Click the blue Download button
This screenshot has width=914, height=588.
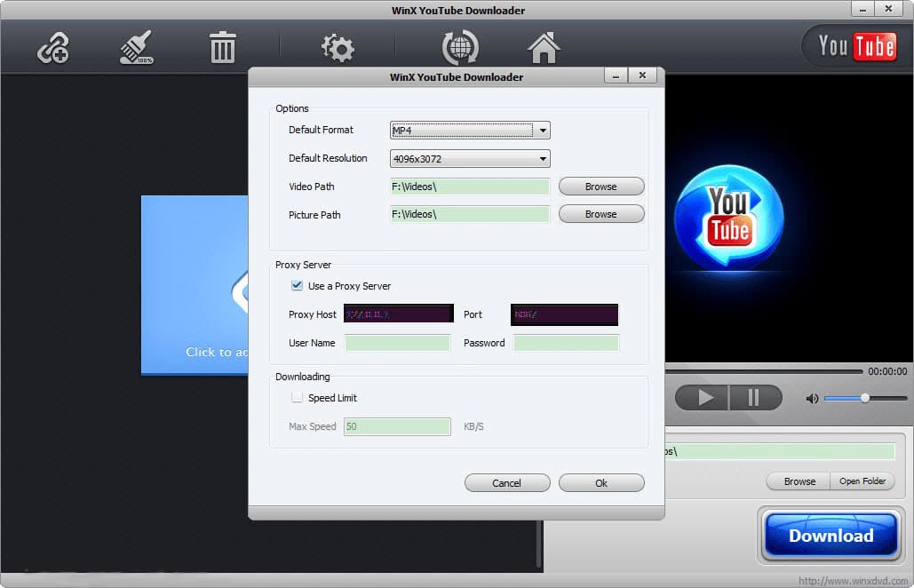(x=831, y=535)
